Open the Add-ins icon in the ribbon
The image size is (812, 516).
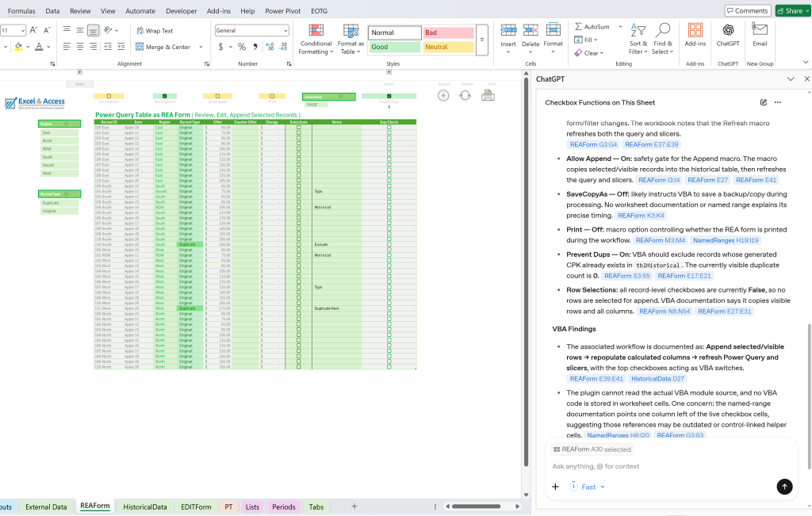pyautogui.click(x=695, y=35)
